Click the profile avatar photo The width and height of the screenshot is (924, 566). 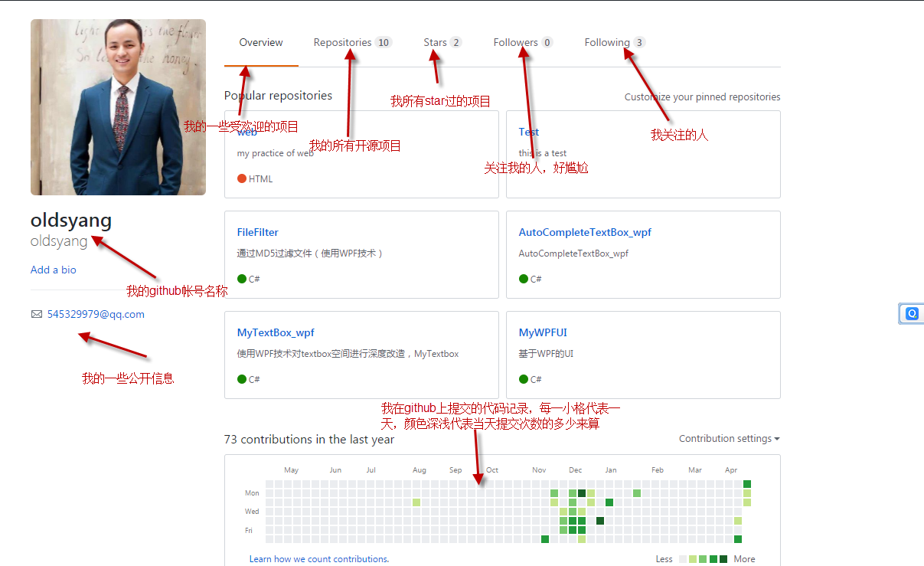coord(117,106)
